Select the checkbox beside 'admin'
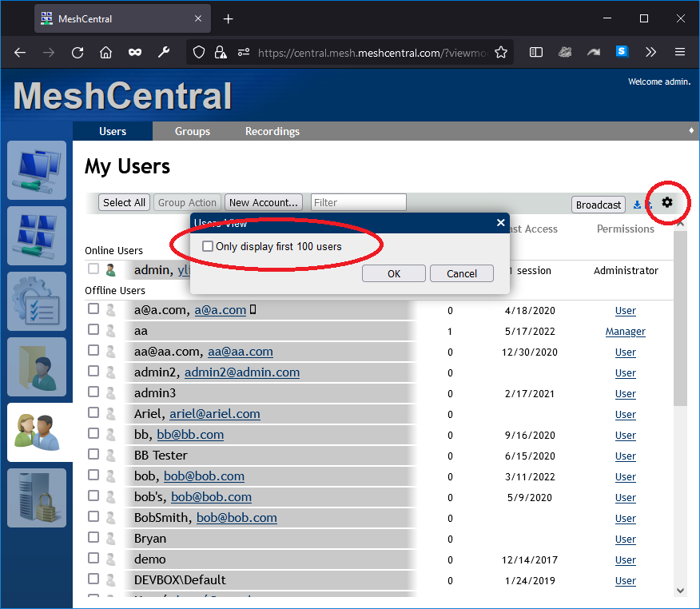 pos(93,269)
